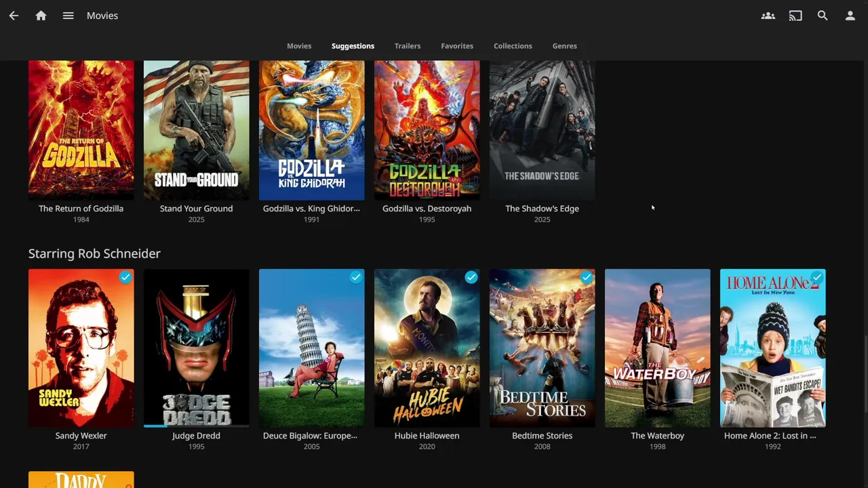Toggle watched checkmark on Bedtime Stories

(587, 277)
